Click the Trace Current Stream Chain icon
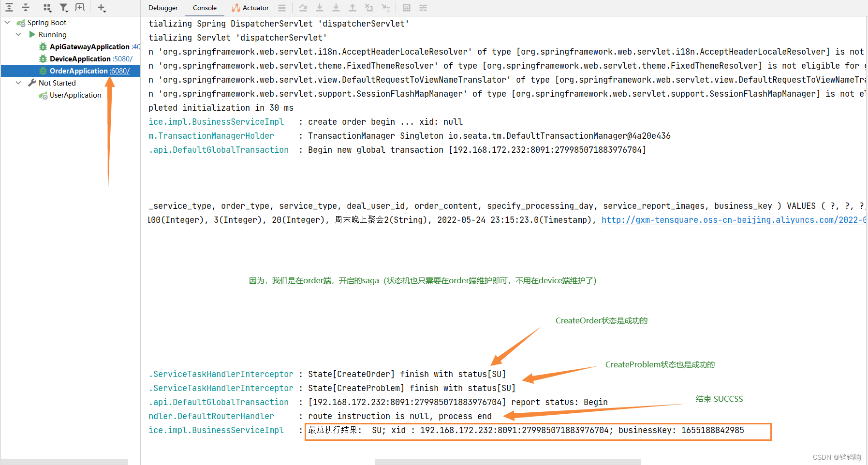The width and height of the screenshot is (868, 465). pyautogui.click(x=423, y=8)
